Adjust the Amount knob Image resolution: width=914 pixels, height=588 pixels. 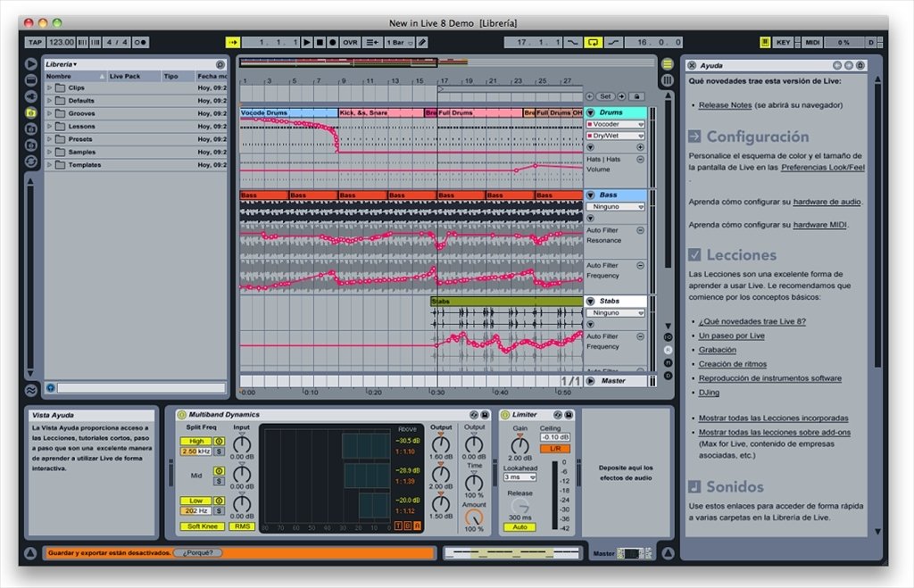[x=474, y=518]
